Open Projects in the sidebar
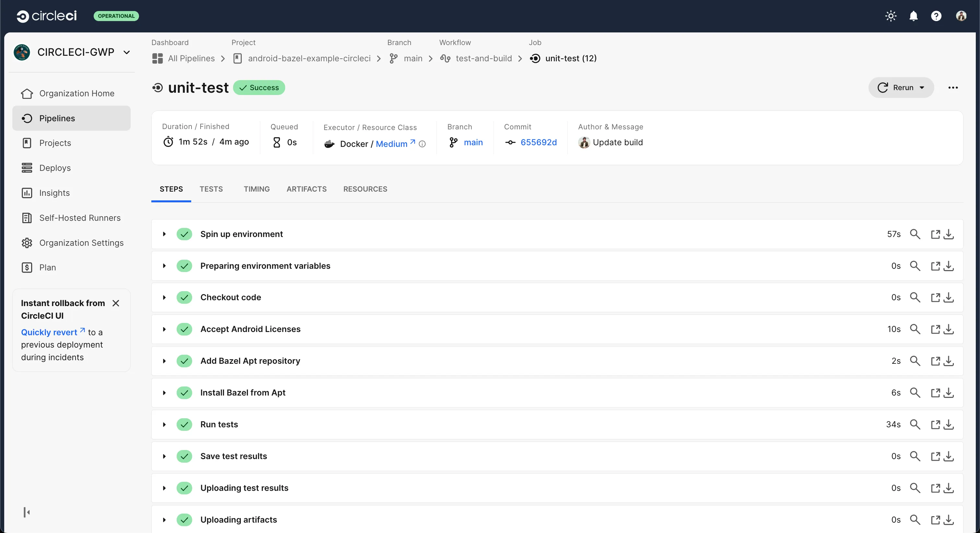Image resolution: width=980 pixels, height=533 pixels. tap(72, 143)
